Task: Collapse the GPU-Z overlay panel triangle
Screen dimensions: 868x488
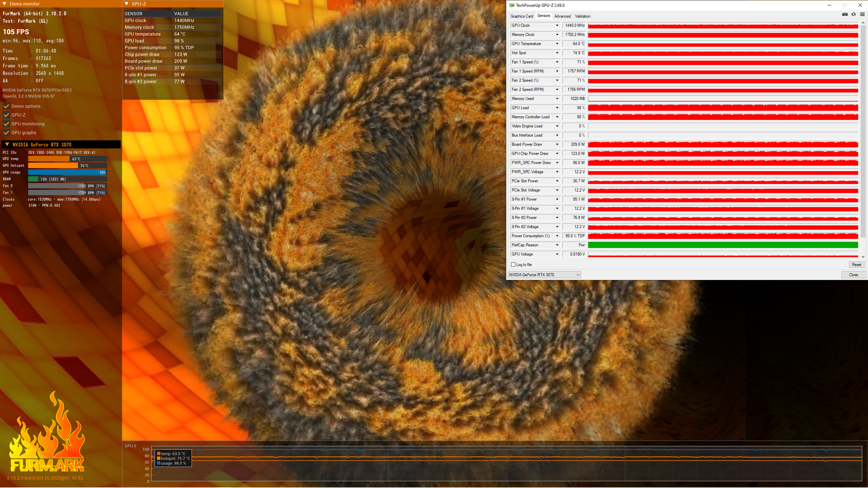Action: (x=127, y=4)
